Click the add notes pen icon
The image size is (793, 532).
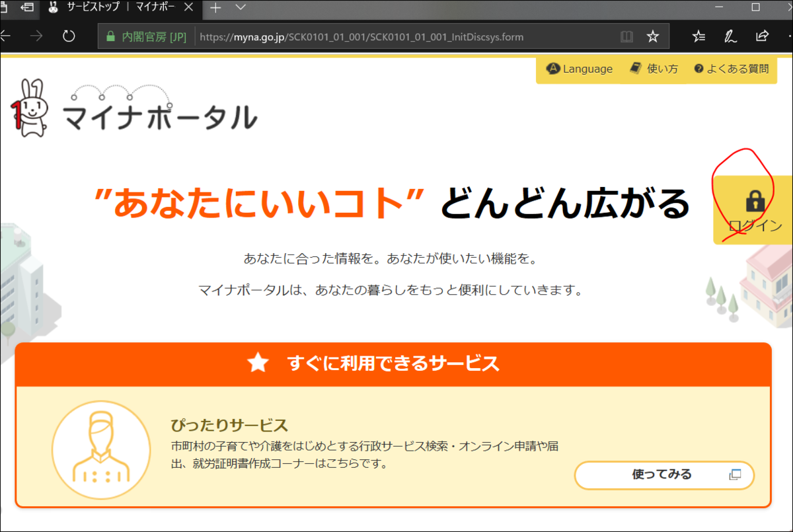tap(730, 36)
